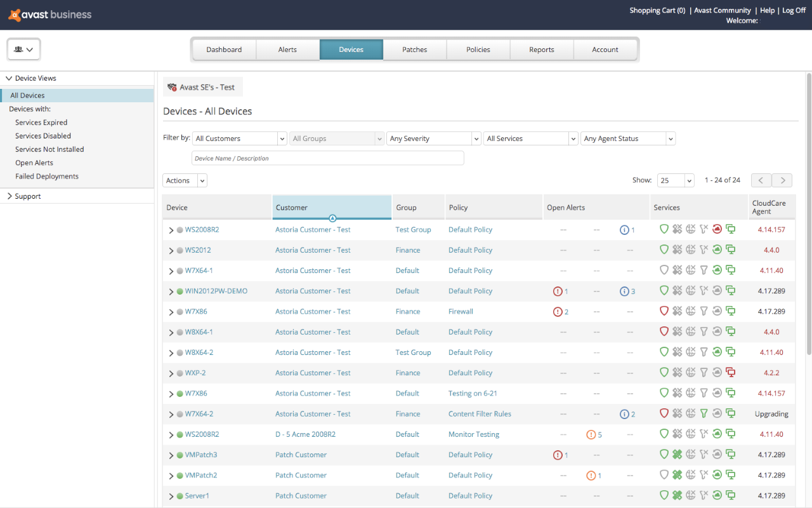Expand the WS2012 device row

(171, 250)
